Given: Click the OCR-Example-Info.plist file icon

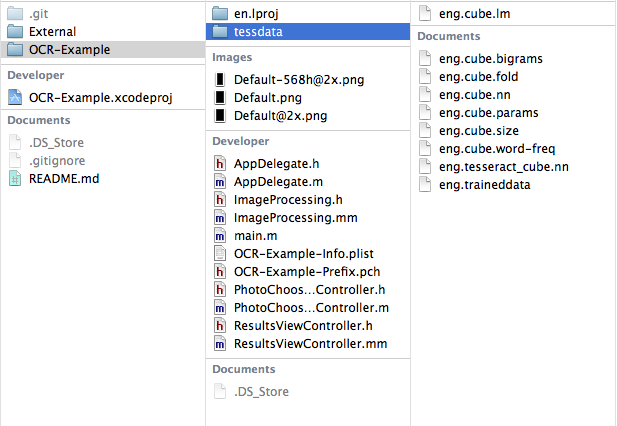Looking at the screenshot, I should point(221,253).
